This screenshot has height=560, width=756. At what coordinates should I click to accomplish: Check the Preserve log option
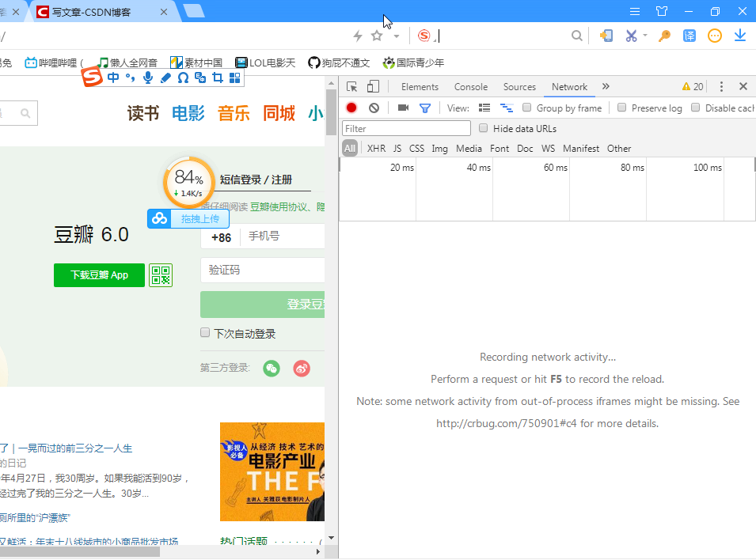(622, 108)
